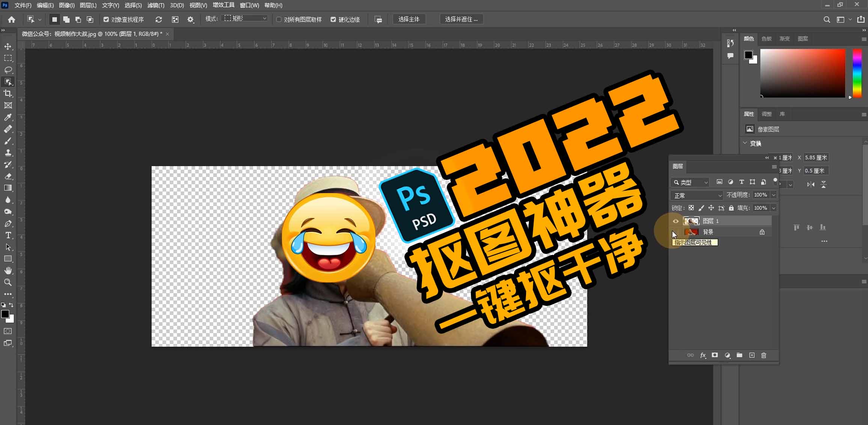Click share icon at top right

tap(861, 19)
